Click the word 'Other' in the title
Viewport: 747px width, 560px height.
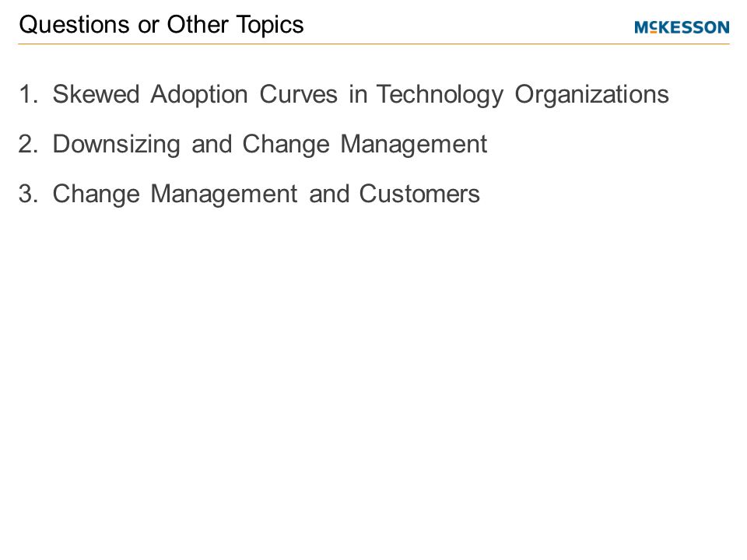click(197, 24)
